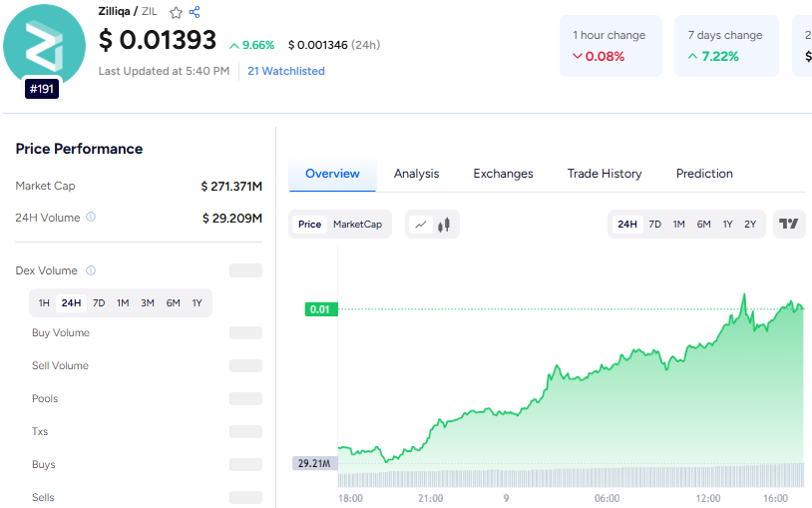The image size is (812, 508).
Task: Open the Trade History tab
Action: point(605,174)
